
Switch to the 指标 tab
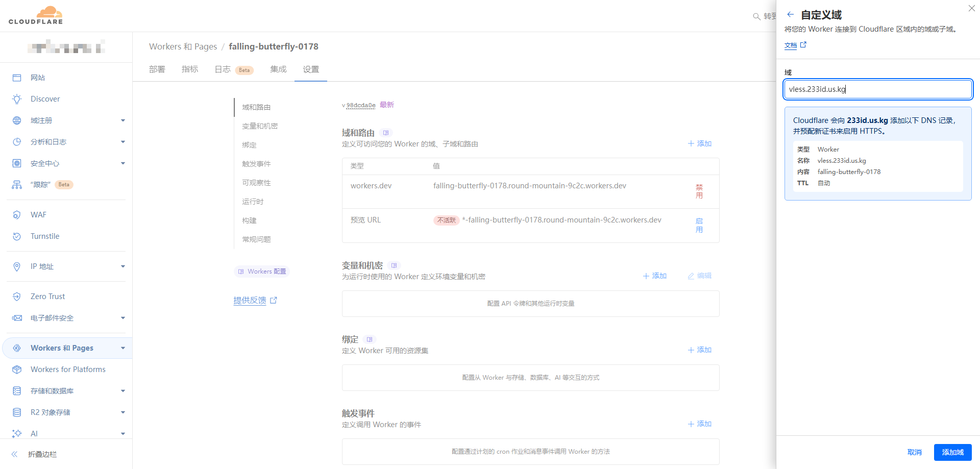click(x=190, y=69)
